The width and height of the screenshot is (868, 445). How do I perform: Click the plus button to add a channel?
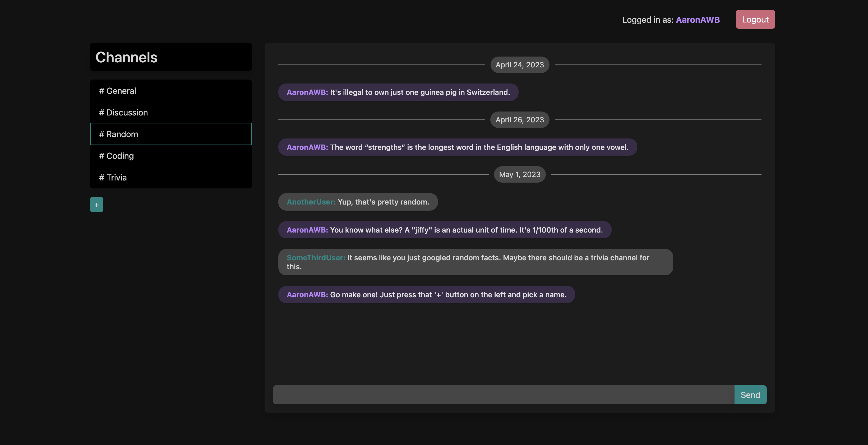click(x=96, y=205)
